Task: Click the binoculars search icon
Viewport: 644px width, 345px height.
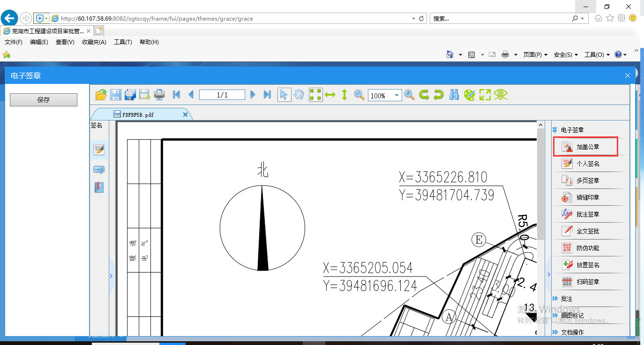Action: [x=454, y=95]
